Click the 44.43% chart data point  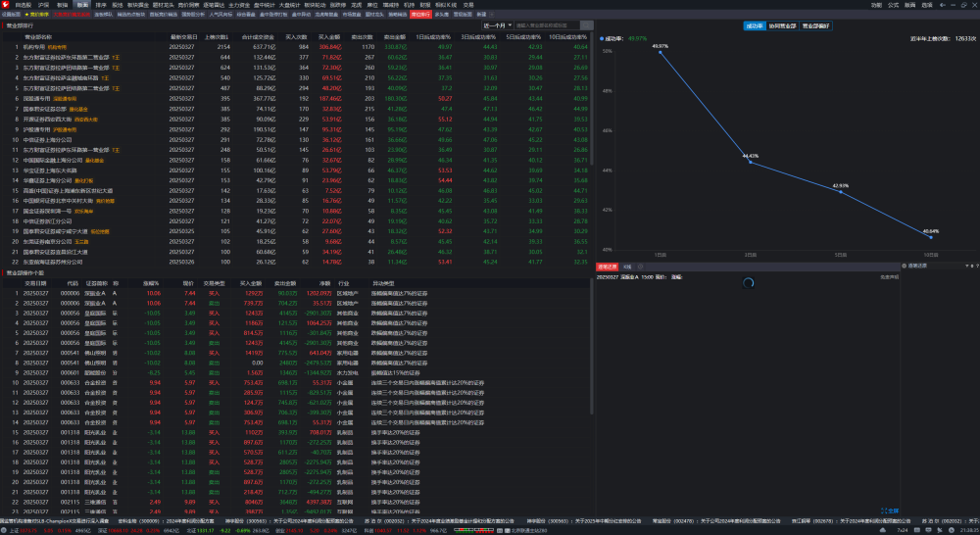751,162
